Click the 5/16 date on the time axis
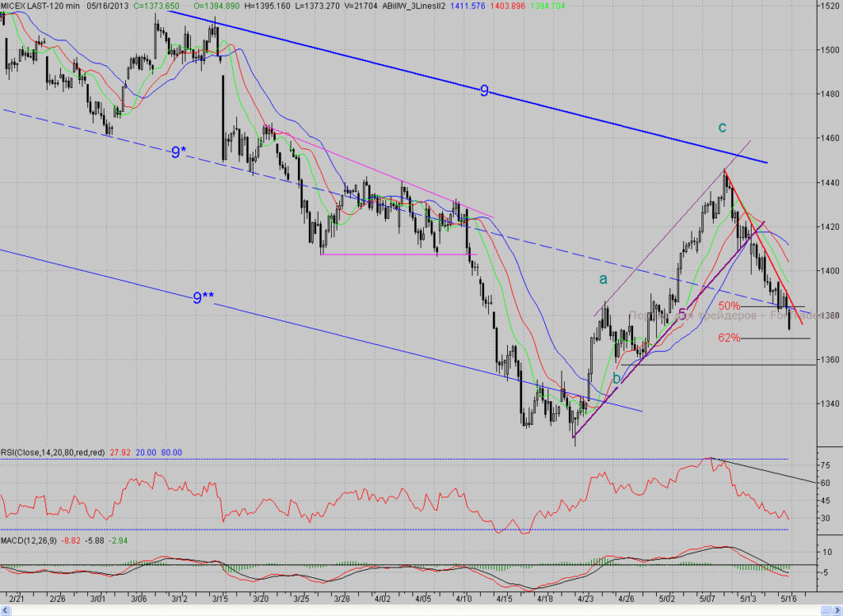The height and width of the screenshot is (616, 843). 789,598
